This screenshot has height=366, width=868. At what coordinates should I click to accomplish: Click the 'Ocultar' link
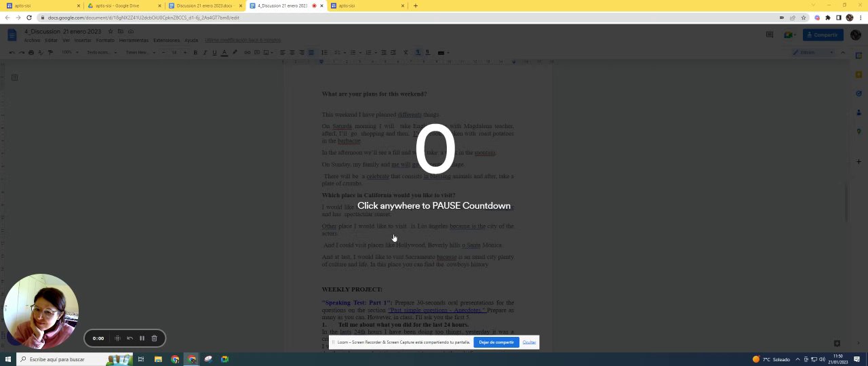529,342
